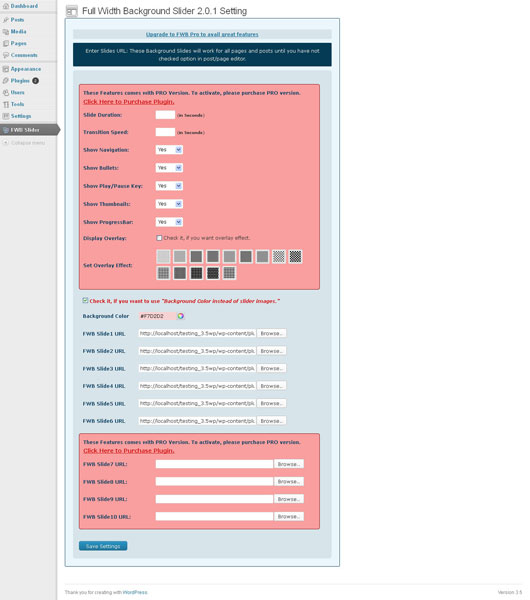This screenshot has width=530, height=600.
Task: Click the Pages icon in sidebar
Action: tap(6, 43)
